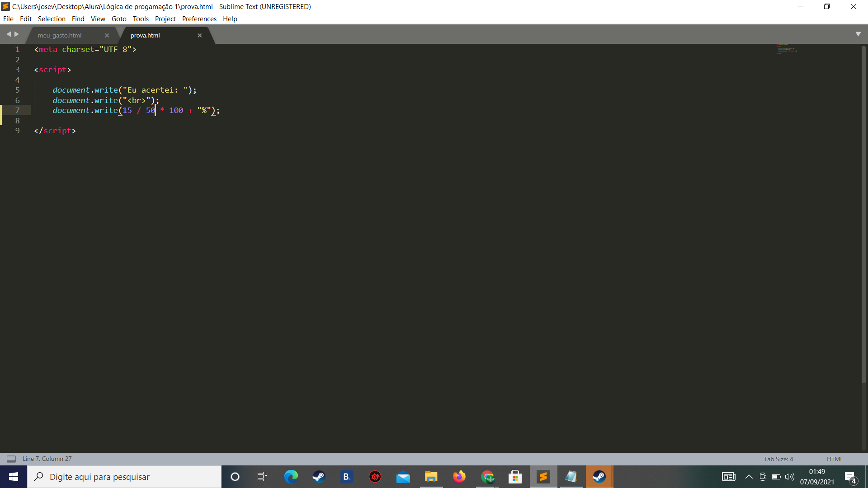868x488 pixels.
Task: Click the vertical scrollbar of the editor
Action: [864, 215]
